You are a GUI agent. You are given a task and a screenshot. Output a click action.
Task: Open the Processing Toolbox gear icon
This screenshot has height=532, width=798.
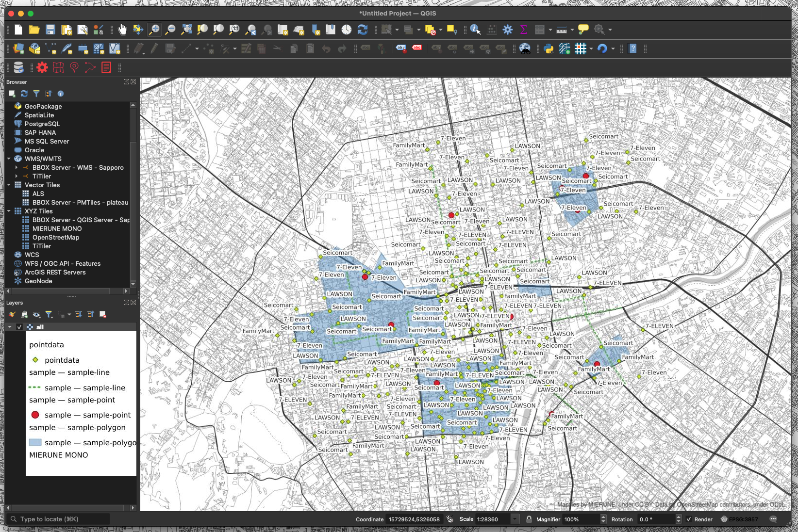(x=508, y=30)
